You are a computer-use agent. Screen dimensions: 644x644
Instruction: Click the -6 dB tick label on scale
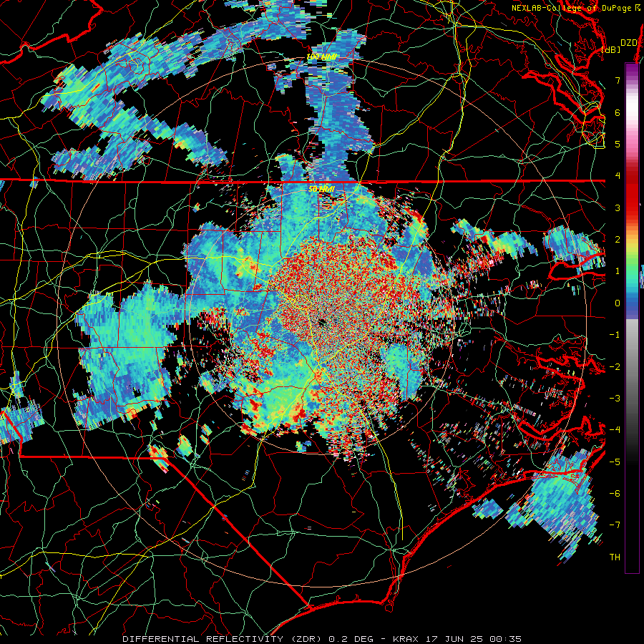(x=615, y=494)
